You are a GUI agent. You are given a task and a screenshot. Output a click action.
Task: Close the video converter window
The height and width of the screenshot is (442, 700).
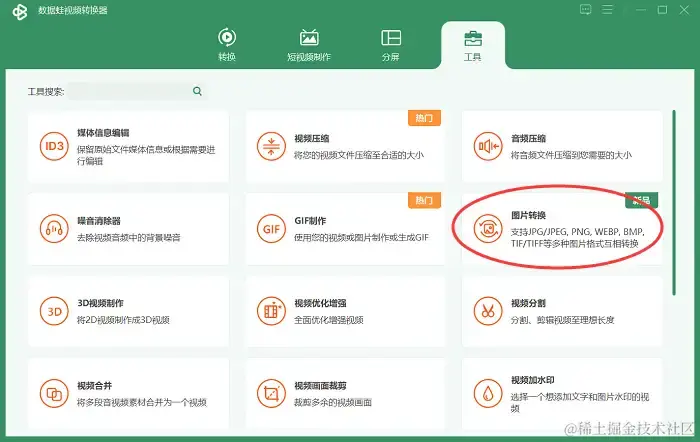coord(684,10)
